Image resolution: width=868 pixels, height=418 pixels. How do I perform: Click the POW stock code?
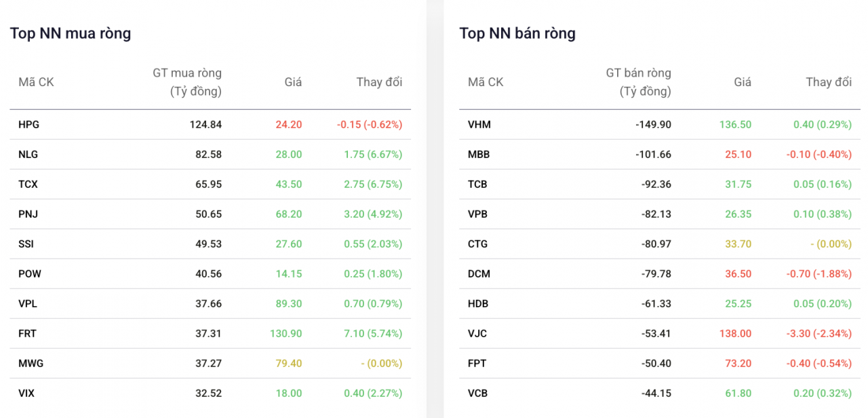coord(30,274)
